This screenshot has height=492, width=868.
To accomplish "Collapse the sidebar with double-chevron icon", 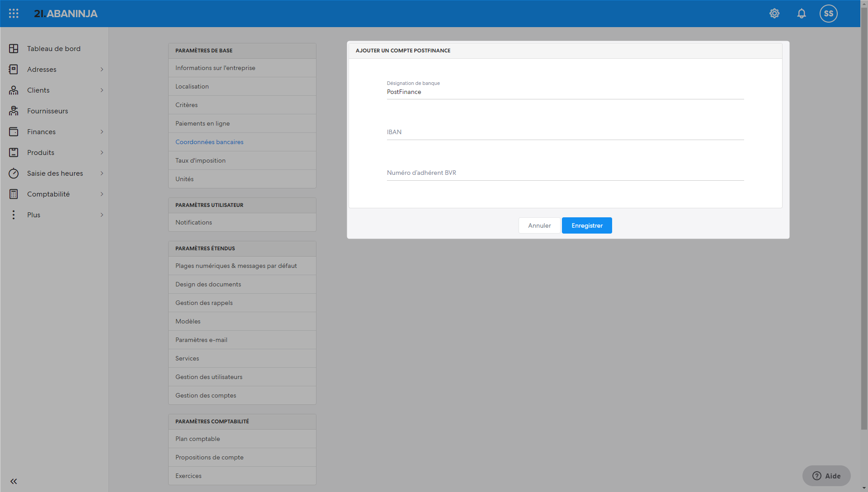I will [14, 481].
